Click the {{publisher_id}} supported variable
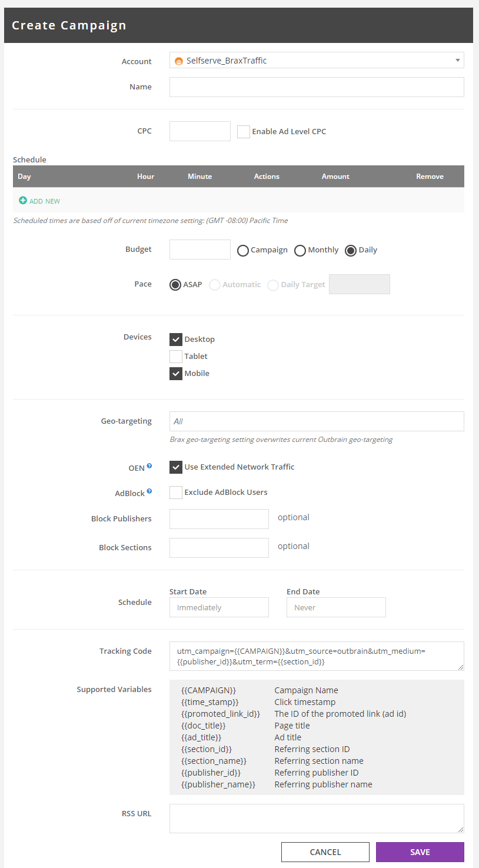This screenshot has width=479, height=868. tap(211, 773)
